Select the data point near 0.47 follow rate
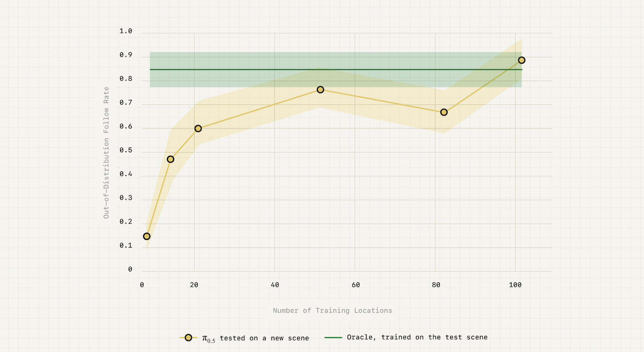644x352 pixels. tap(170, 159)
